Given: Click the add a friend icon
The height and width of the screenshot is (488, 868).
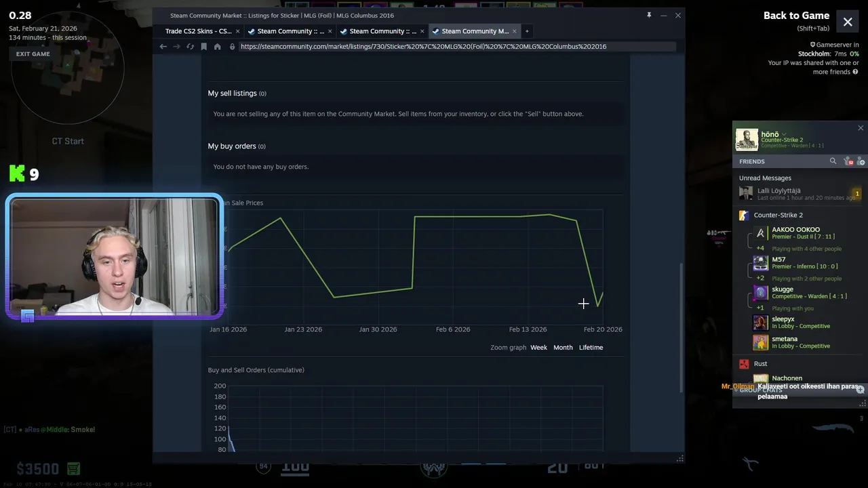Looking at the screenshot, I should coord(861,161).
